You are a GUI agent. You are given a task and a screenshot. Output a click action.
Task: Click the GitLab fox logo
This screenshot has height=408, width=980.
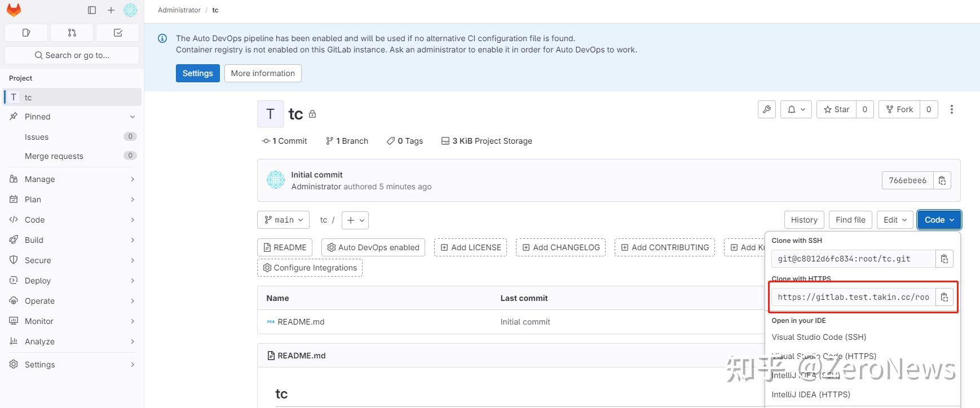pyautogui.click(x=14, y=10)
